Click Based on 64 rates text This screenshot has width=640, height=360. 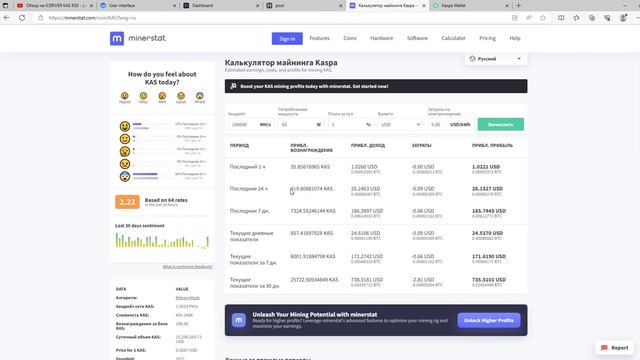click(166, 200)
